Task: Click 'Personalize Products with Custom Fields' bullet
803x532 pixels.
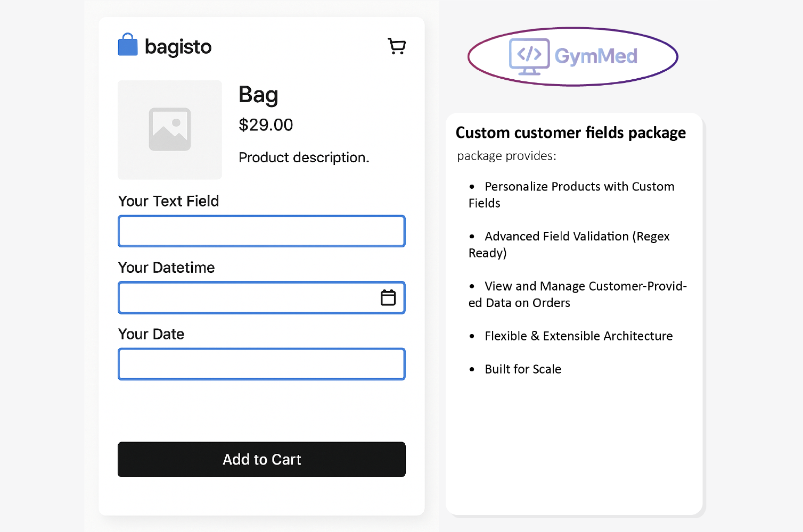Action: pos(572,195)
